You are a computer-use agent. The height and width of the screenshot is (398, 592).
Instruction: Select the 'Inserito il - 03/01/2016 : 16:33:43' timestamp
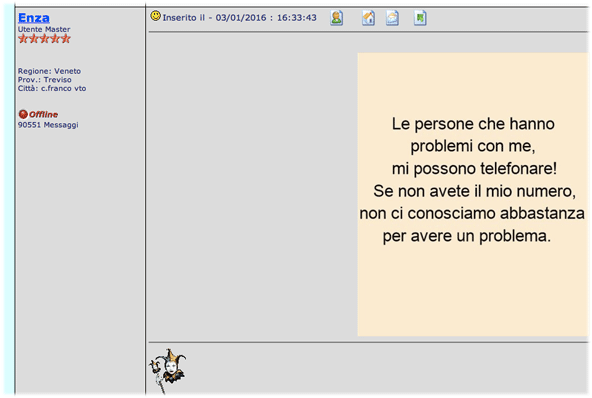click(239, 18)
